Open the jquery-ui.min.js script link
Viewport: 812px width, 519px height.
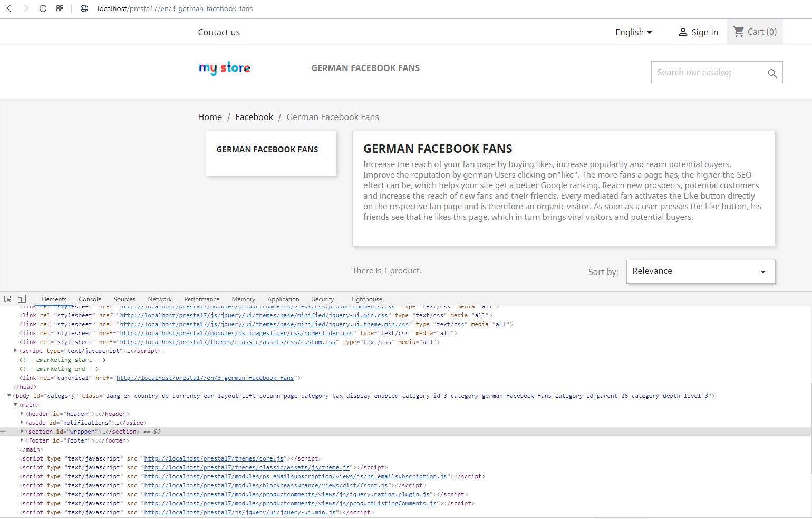click(x=240, y=512)
